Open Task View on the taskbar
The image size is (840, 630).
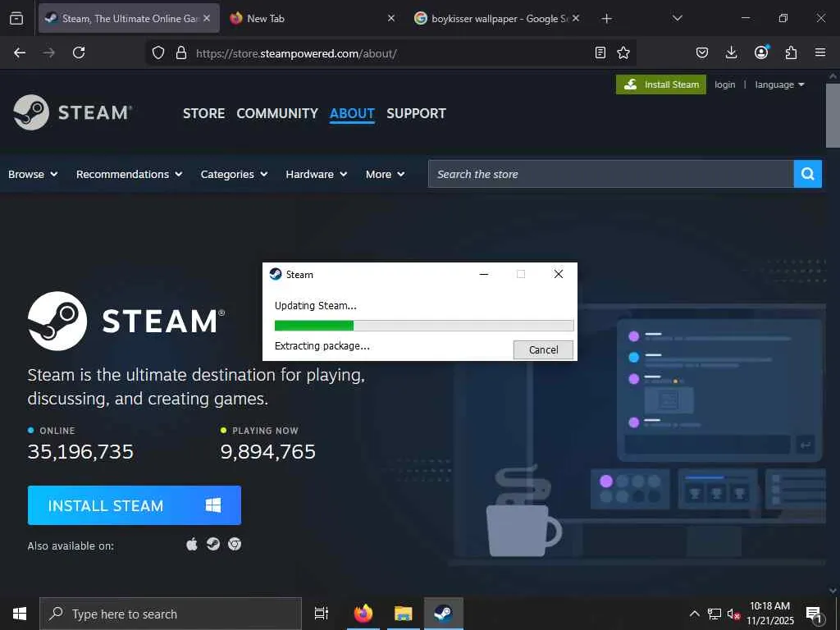pos(322,614)
